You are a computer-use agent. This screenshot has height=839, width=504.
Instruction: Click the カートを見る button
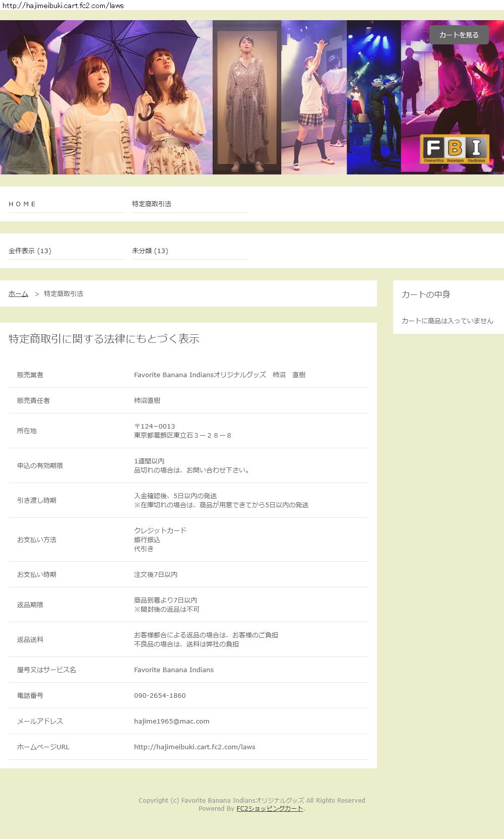coord(459,35)
